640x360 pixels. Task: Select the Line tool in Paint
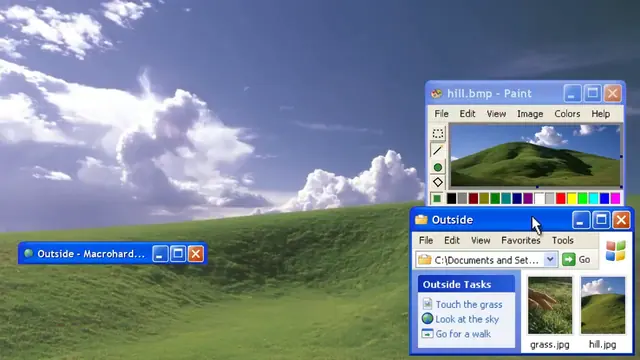coord(438,150)
